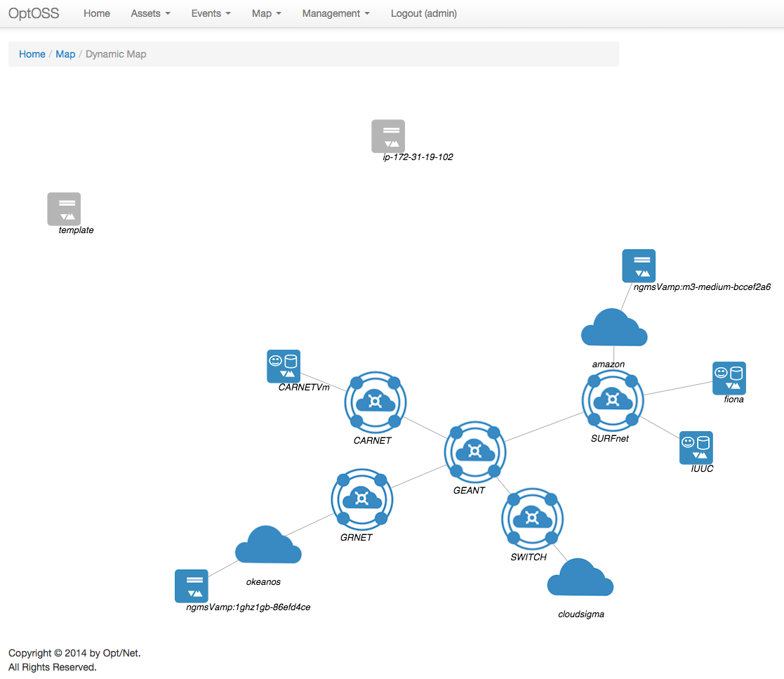
Task: Click Logout (admin) in the navbar
Action: [423, 13]
